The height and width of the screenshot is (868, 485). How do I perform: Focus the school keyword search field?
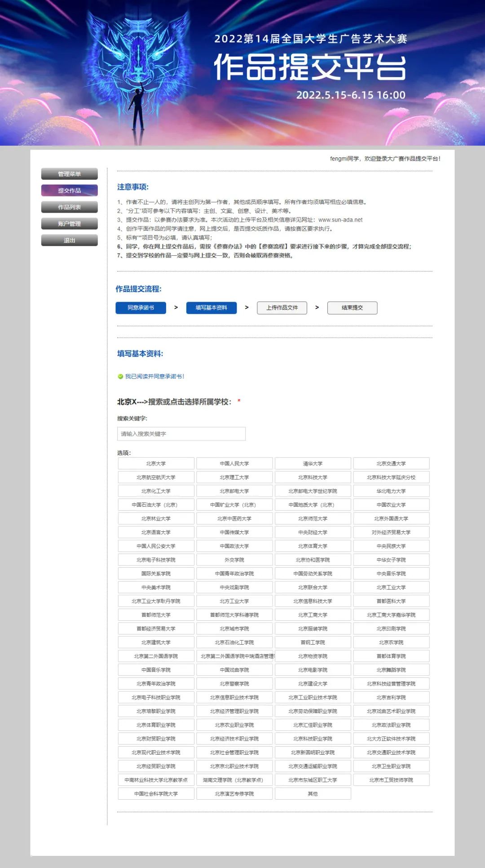pos(181,434)
